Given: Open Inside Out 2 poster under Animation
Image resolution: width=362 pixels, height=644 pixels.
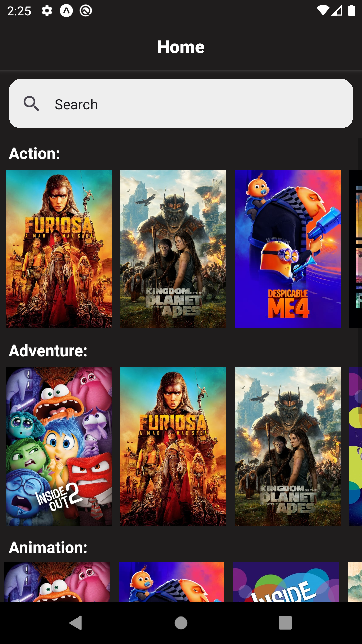Looking at the screenshot, I should pos(57,582).
